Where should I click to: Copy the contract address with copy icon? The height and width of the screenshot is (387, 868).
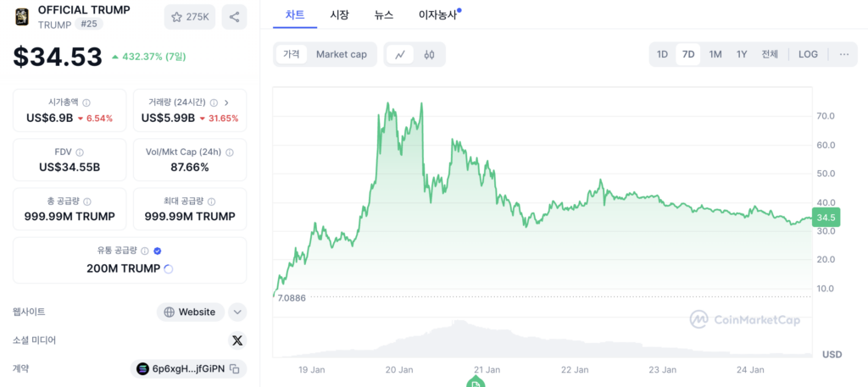point(236,368)
